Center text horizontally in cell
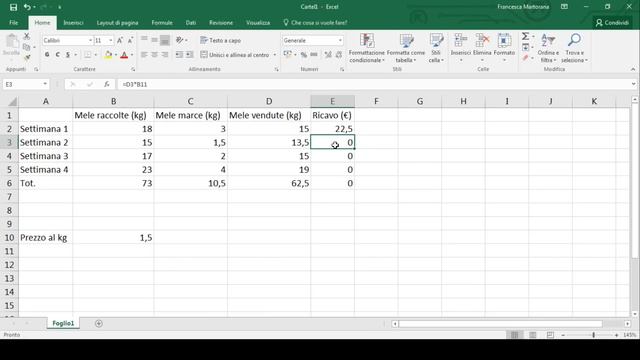 154,55
